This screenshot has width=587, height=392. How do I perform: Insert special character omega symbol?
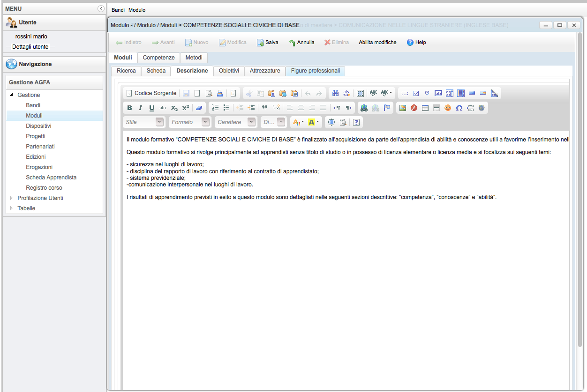click(459, 108)
